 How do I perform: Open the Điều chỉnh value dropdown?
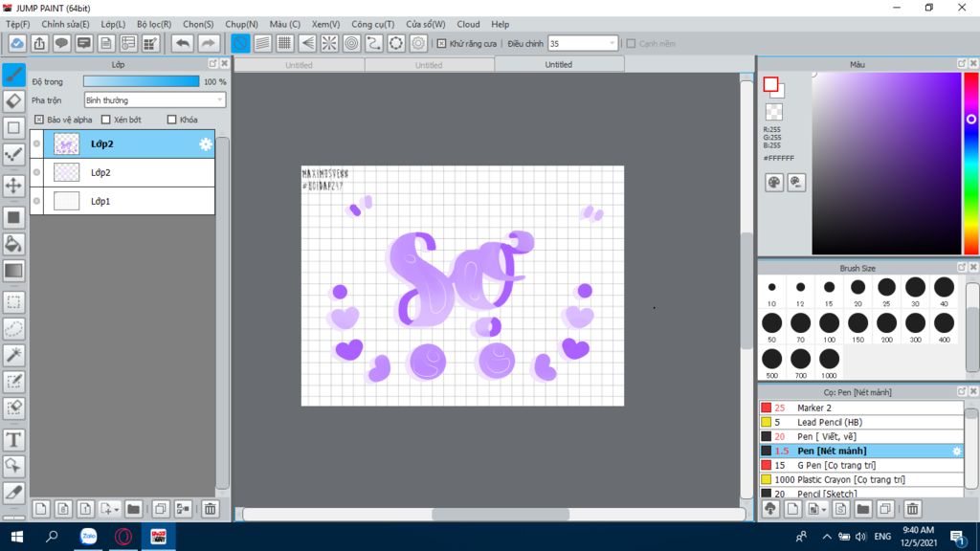583,44
